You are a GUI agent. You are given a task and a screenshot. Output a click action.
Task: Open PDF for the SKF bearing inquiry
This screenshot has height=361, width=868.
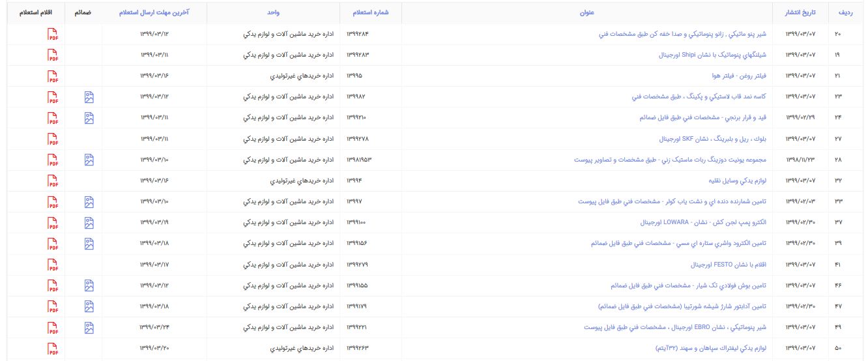53,139
